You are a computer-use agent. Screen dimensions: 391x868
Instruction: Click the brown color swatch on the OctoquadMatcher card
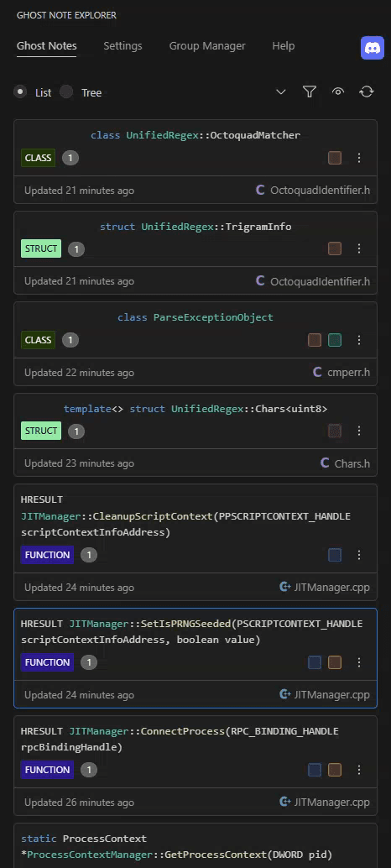(335, 158)
